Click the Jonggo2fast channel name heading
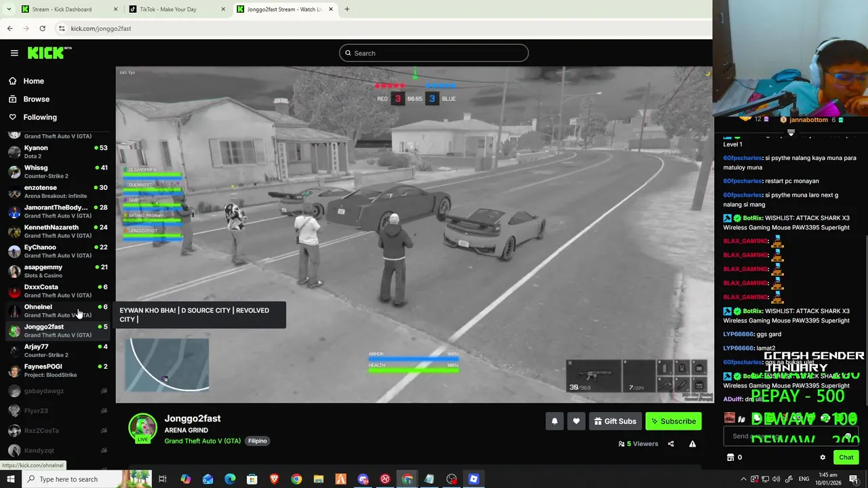Image resolution: width=868 pixels, height=488 pixels. (192, 418)
